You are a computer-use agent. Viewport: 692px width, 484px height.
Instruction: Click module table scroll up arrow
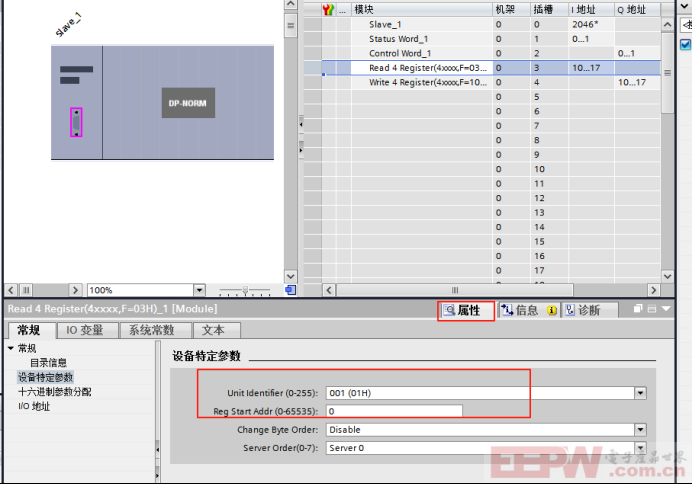(x=667, y=24)
